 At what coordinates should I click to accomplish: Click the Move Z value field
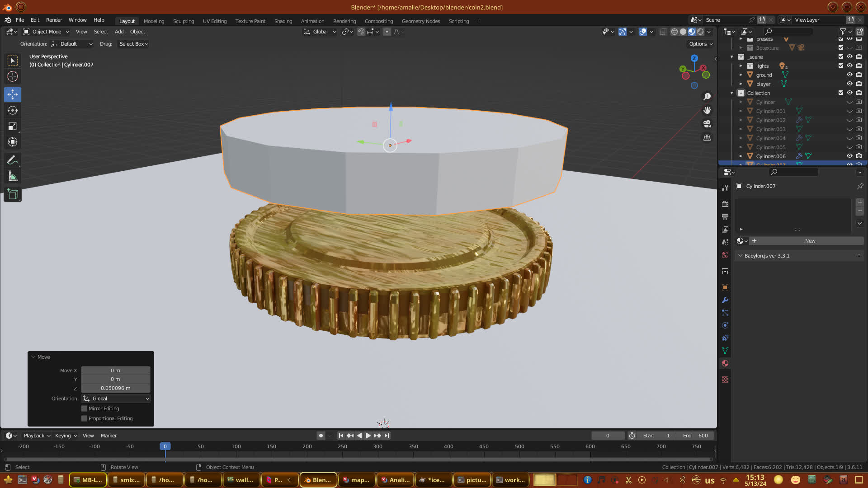click(115, 388)
